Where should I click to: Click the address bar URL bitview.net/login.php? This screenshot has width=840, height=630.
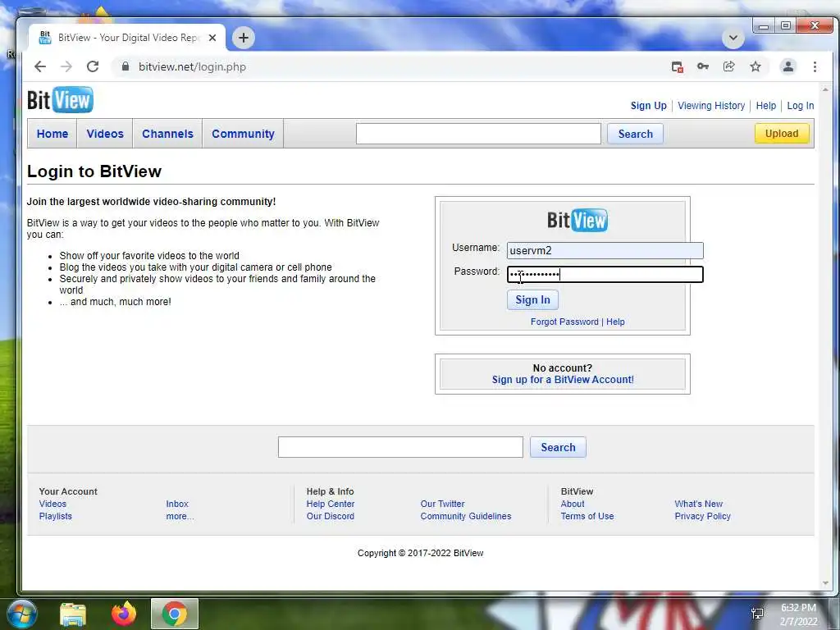click(192, 67)
